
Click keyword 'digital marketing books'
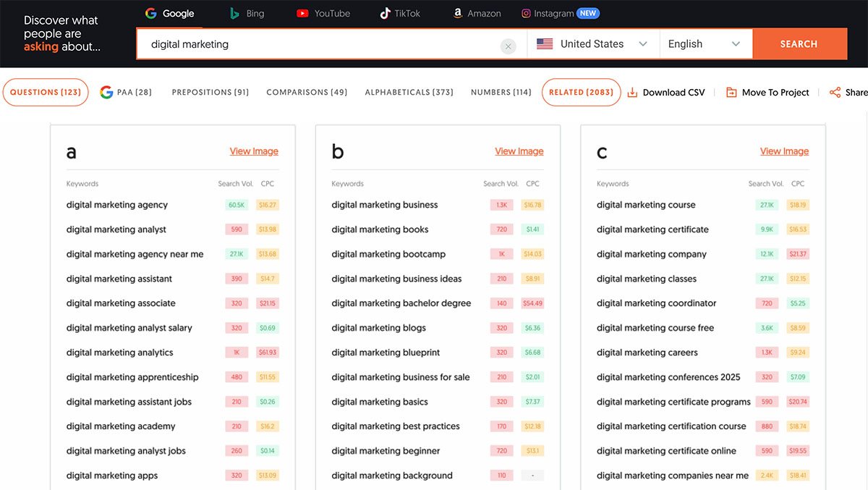(380, 229)
